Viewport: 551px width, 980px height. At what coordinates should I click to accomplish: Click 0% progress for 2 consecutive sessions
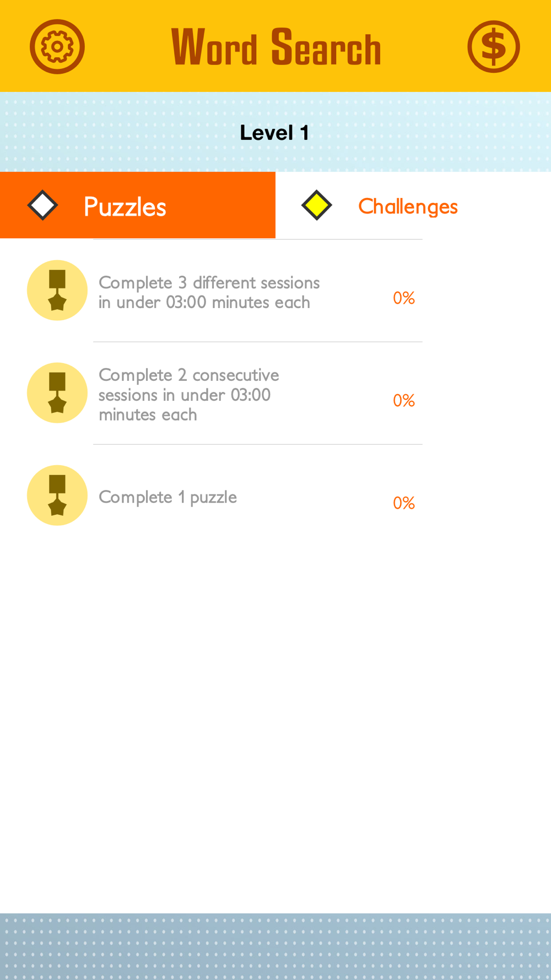[403, 401]
